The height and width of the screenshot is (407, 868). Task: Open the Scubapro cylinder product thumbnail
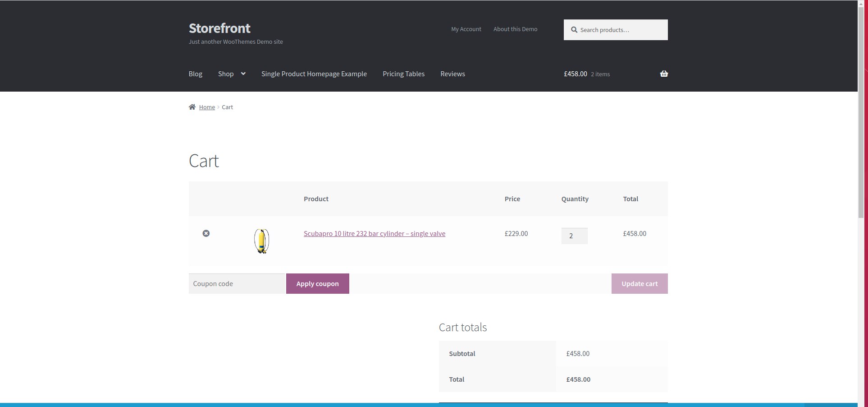click(261, 241)
